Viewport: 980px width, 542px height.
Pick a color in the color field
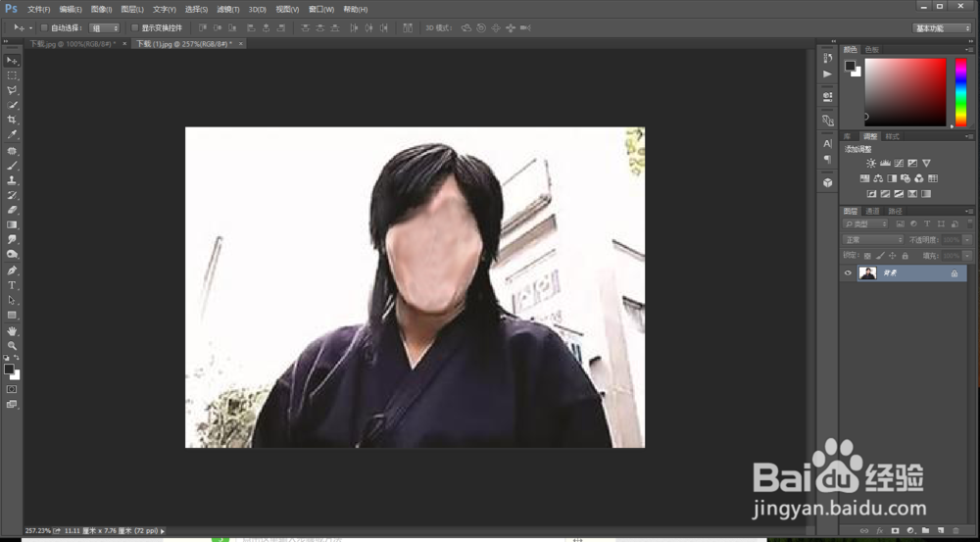pyautogui.click(x=905, y=92)
